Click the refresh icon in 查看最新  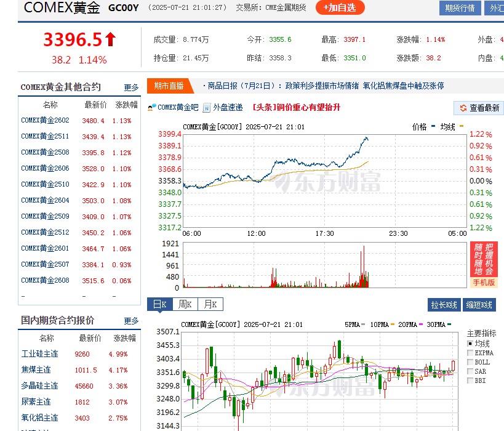point(463,108)
